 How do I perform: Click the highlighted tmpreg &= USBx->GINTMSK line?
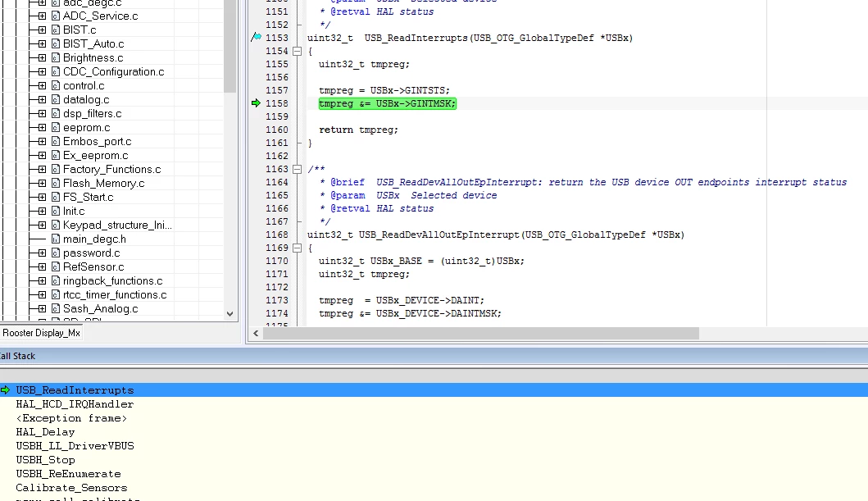coord(388,103)
